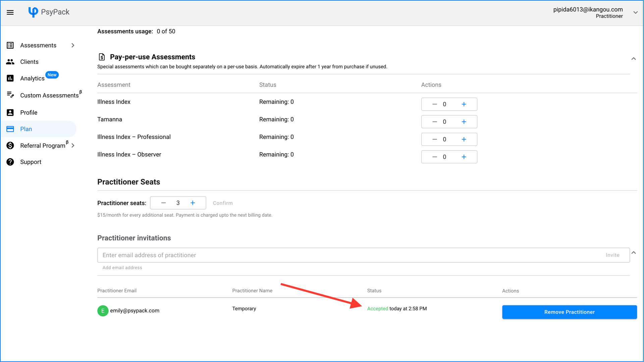Click the PsyPack logo

pyautogui.click(x=49, y=12)
